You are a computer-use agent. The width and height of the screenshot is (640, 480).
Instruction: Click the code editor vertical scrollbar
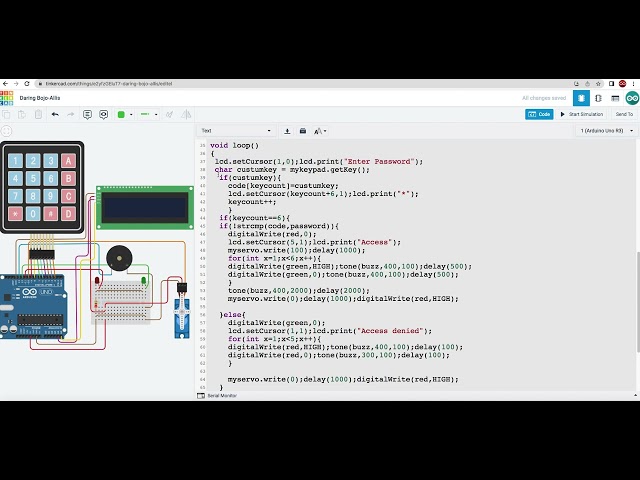click(637, 302)
